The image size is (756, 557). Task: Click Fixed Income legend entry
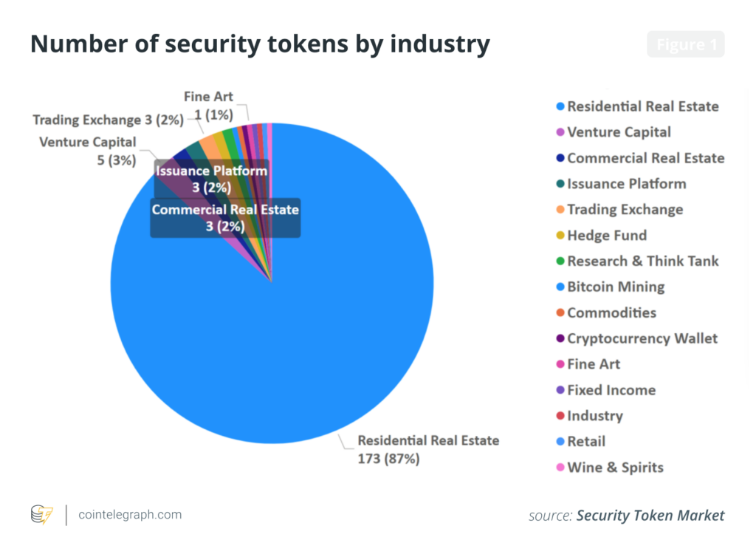click(x=606, y=390)
